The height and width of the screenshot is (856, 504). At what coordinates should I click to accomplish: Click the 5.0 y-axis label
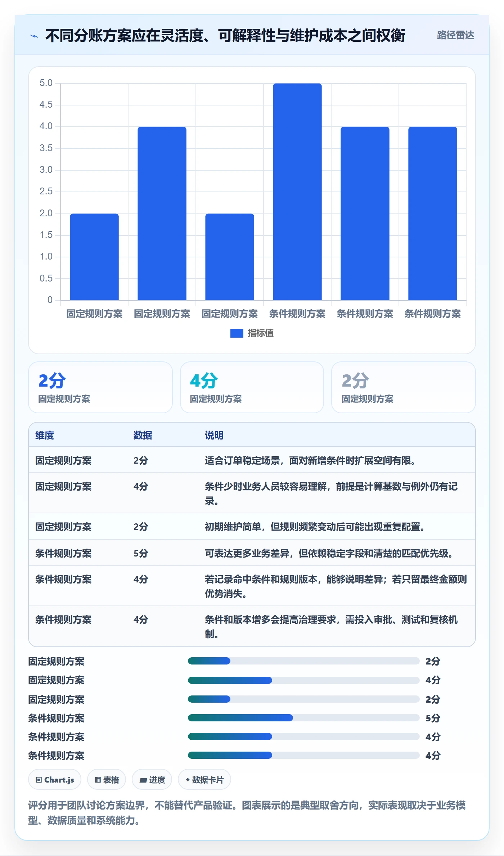(46, 83)
